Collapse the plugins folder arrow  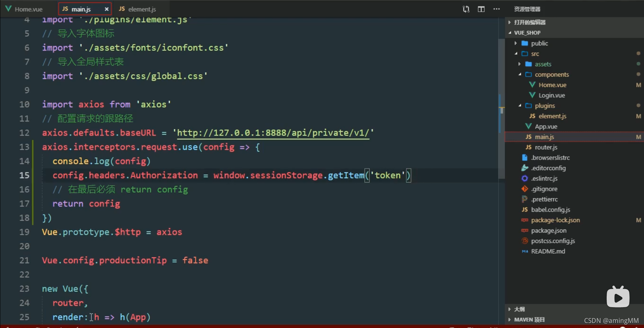[520, 106]
